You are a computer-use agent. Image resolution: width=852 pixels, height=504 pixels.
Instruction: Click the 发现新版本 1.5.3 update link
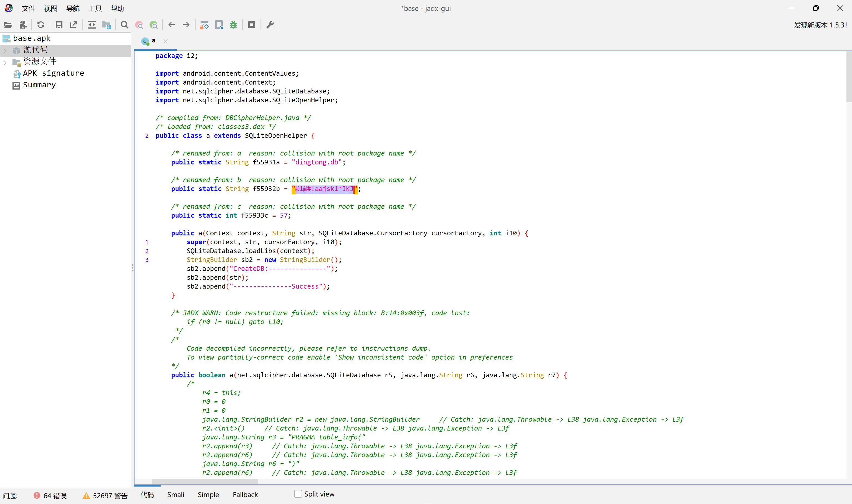[820, 25]
